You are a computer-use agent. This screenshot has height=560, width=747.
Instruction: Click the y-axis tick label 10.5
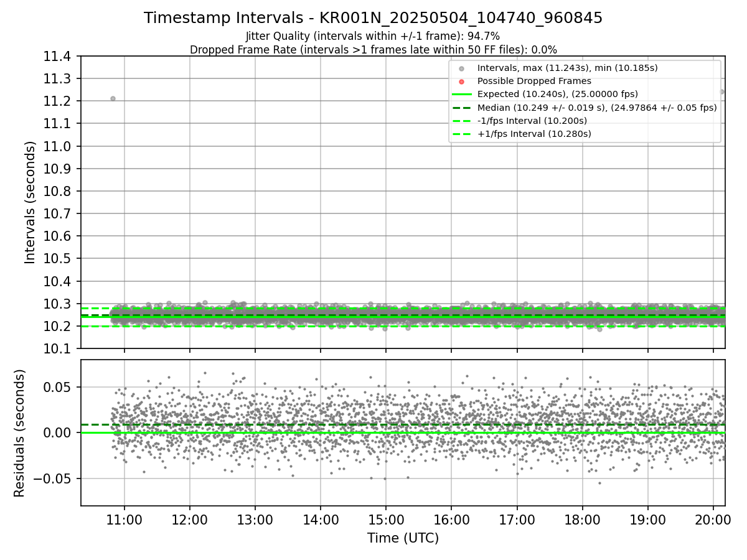click(58, 259)
